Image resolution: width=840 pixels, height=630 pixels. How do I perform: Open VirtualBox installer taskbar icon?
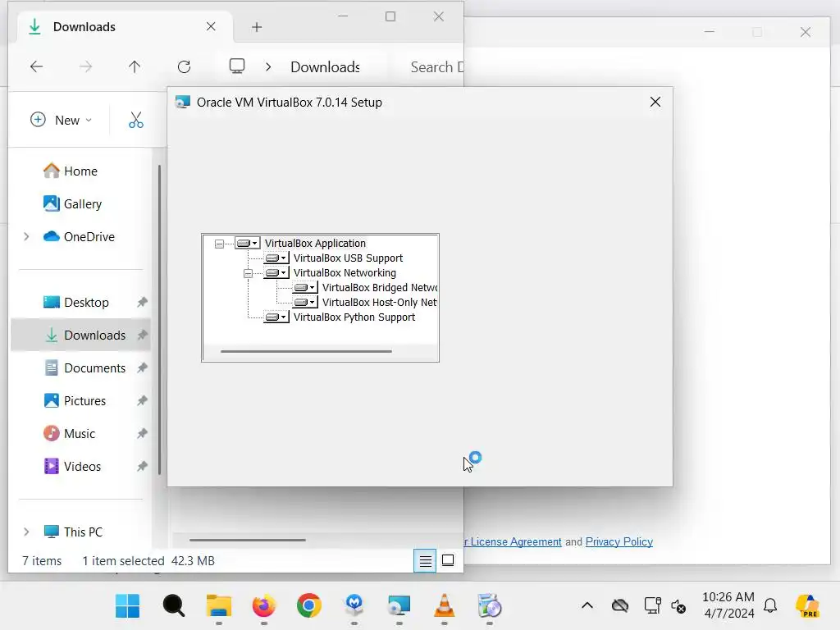[399, 606]
